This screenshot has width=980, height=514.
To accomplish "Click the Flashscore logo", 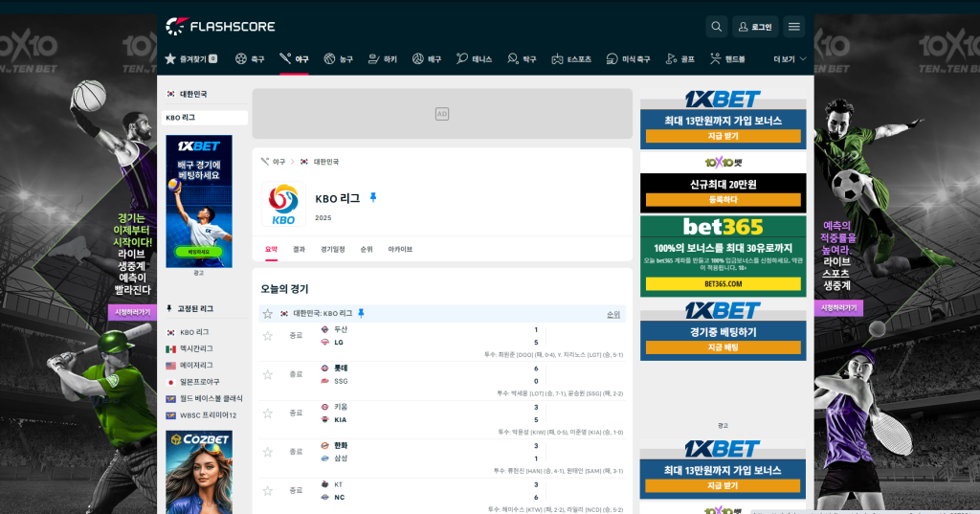I will tap(220, 26).
